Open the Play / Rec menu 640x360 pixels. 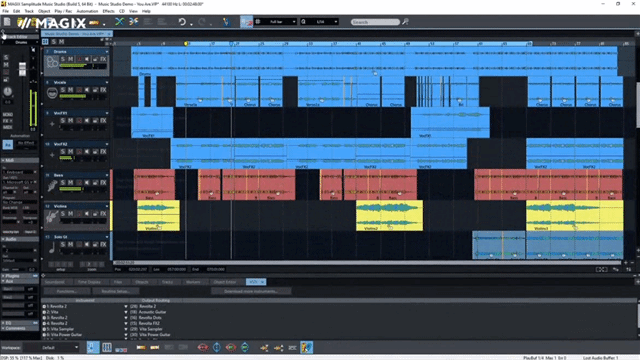click(63, 11)
